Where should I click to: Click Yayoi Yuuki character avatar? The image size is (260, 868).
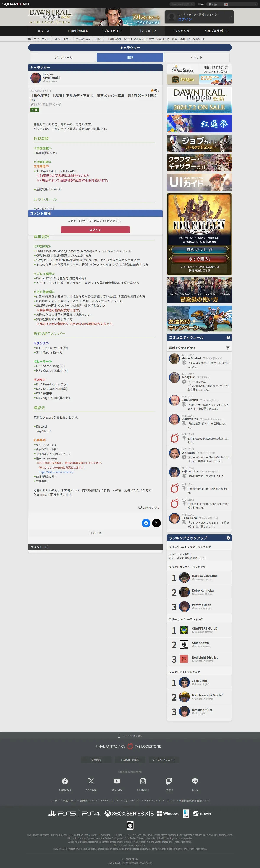coord(36,78)
